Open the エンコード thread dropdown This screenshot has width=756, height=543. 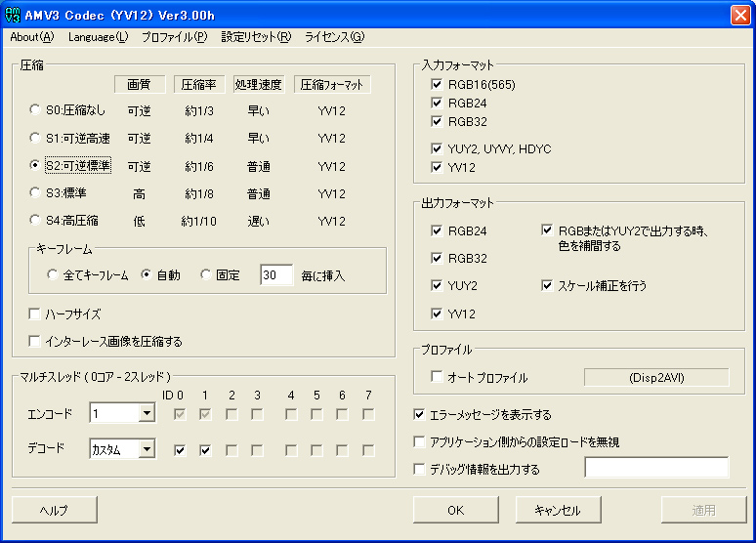[x=147, y=413]
